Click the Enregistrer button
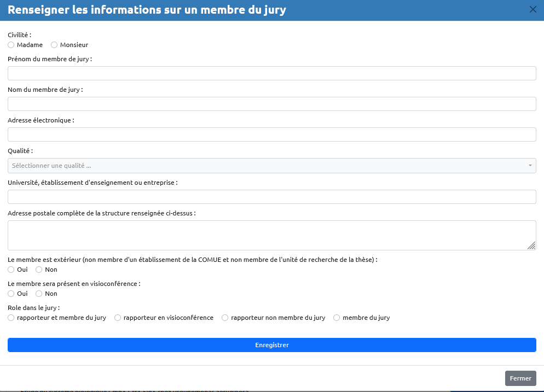Screen dimensions: 544x392 (272, 345)
